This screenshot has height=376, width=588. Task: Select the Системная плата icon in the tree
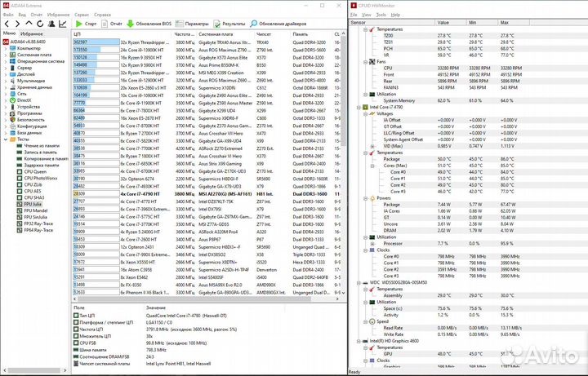point(13,55)
